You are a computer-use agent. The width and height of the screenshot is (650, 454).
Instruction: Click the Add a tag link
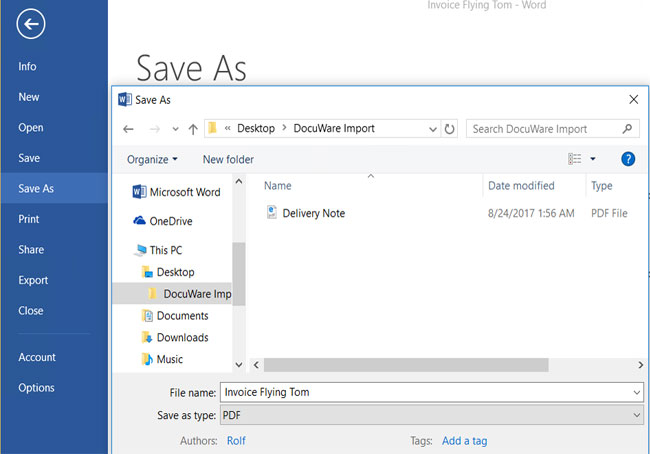point(465,440)
